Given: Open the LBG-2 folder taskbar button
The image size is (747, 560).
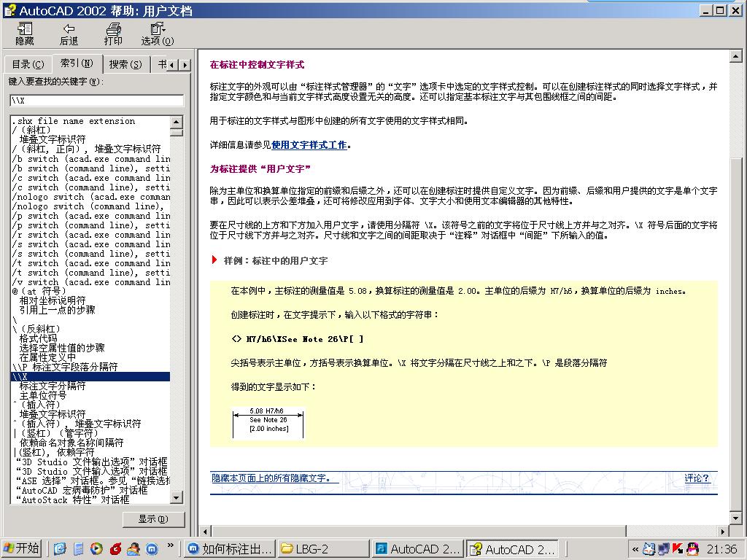Looking at the screenshot, I should click(323, 548).
